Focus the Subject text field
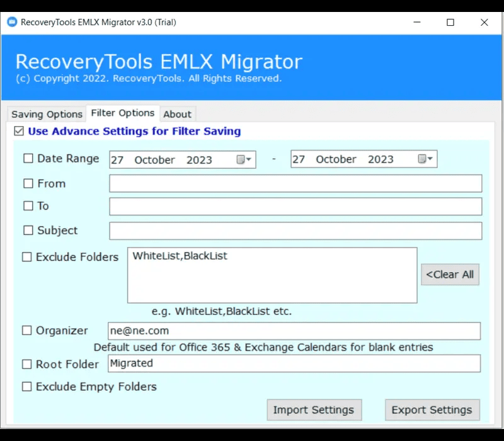 pos(295,231)
